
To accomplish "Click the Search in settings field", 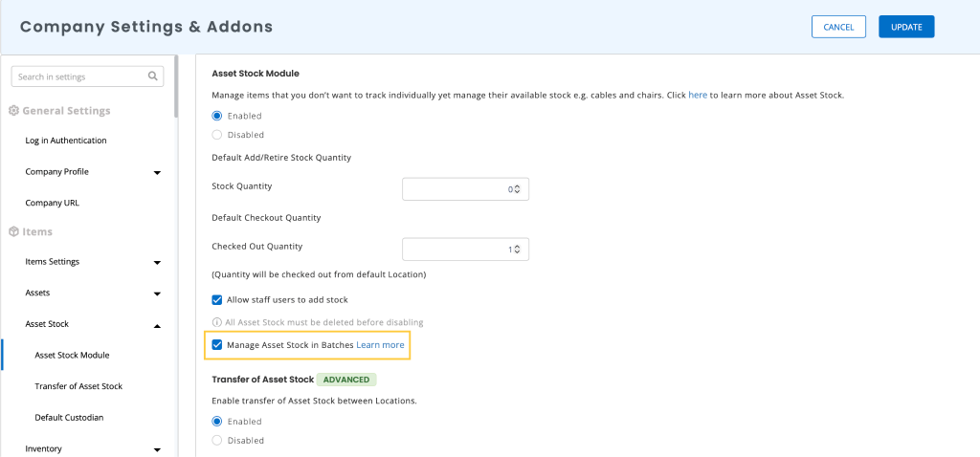I will 87,76.
